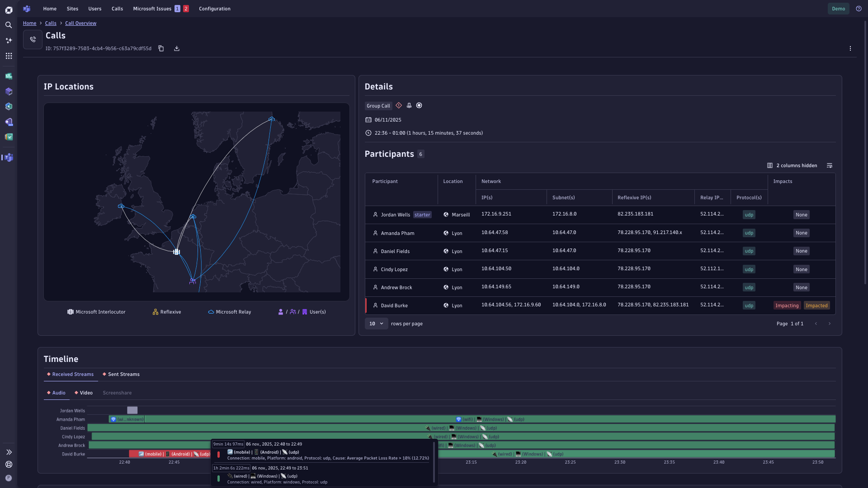Open the apps grid icon in left sidebar
868x488 pixels.
(9, 56)
